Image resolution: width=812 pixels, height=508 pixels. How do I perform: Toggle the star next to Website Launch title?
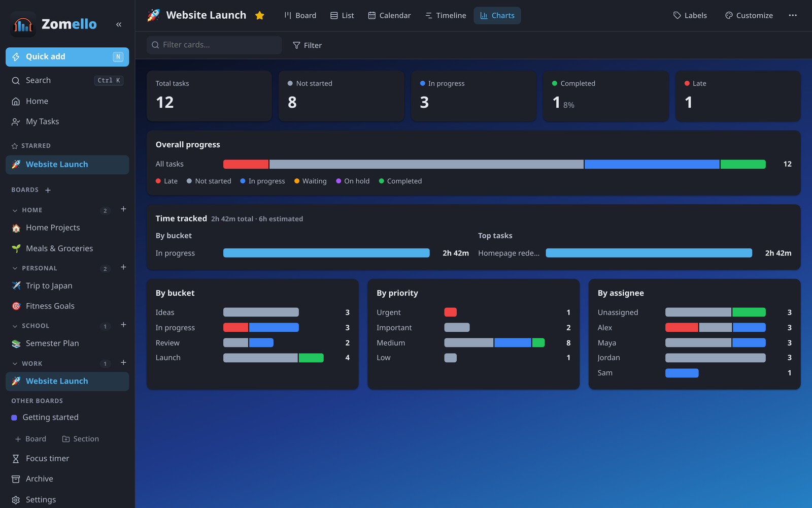point(259,15)
